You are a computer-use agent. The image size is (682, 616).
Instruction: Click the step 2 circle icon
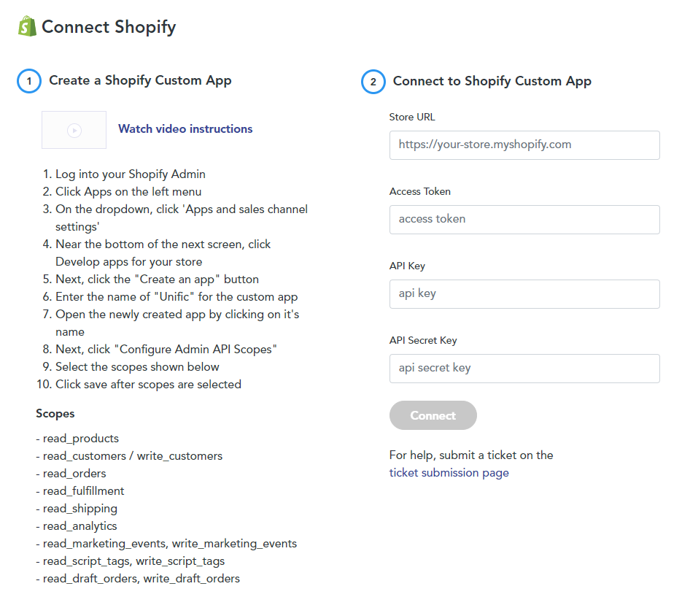coord(373,82)
